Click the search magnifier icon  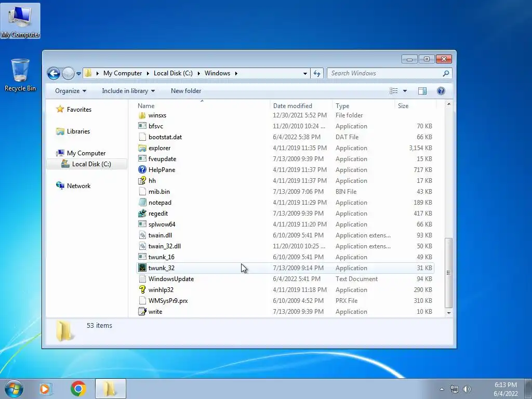pos(446,73)
